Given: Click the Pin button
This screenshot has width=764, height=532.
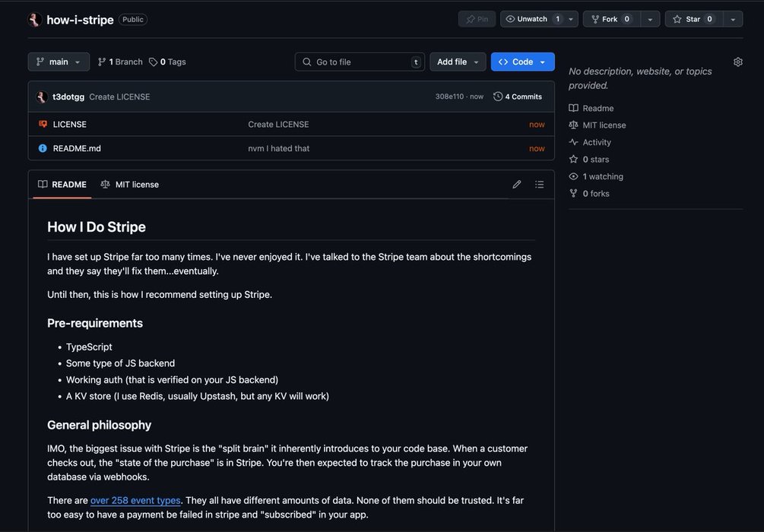Looking at the screenshot, I should coord(477,19).
